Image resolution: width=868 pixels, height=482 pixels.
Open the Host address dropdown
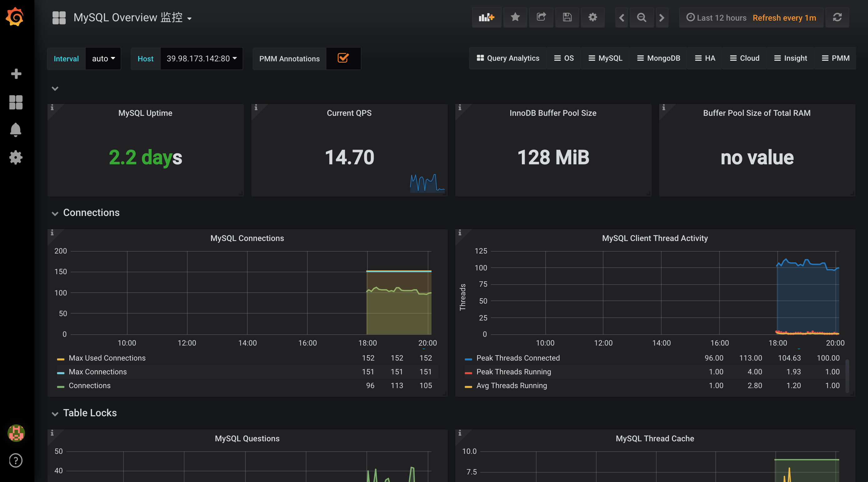pyautogui.click(x=201, y=59)
